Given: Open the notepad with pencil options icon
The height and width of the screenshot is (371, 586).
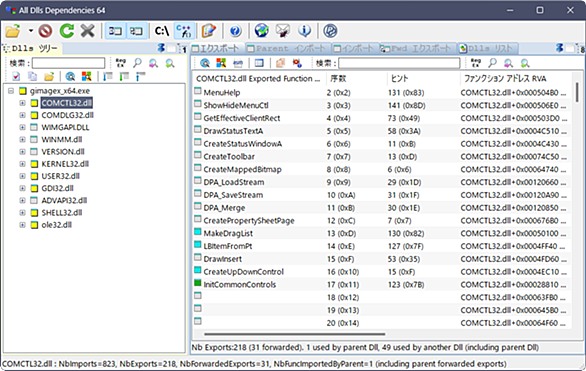Looking at the screenshot, I should click(209, 31).
